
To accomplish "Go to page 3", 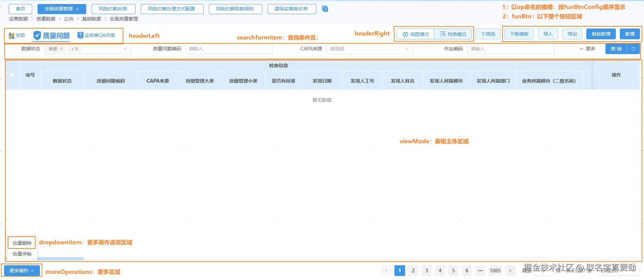I will pyautogui.click(x=427, y=271).
